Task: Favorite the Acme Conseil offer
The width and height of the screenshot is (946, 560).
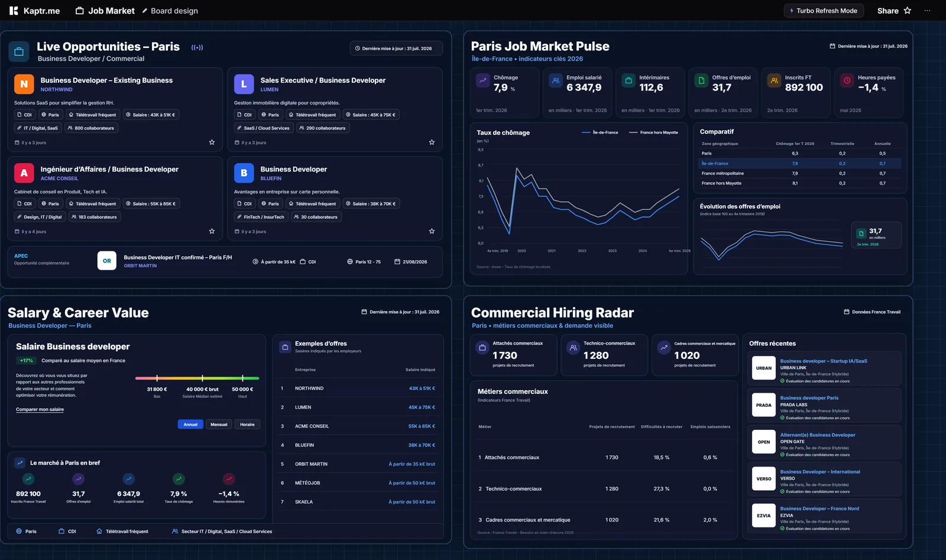Action: 212,231
